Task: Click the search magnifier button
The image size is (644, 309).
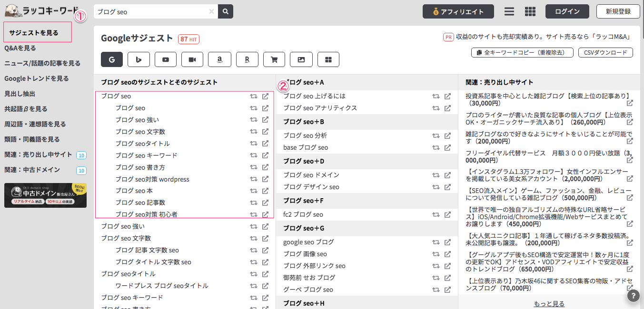Action: pos(226,11)
